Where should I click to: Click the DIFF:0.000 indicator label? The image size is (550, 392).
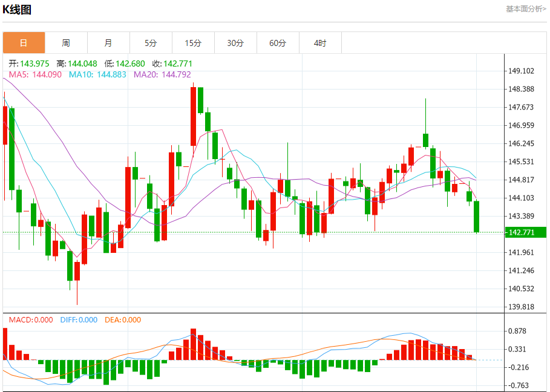79,320
